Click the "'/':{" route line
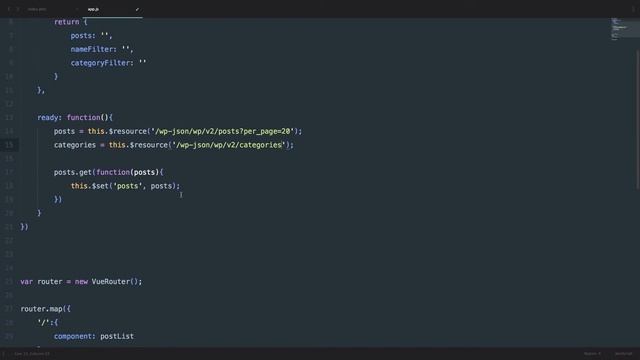This screenshot has width=640, height=360. 48,322
